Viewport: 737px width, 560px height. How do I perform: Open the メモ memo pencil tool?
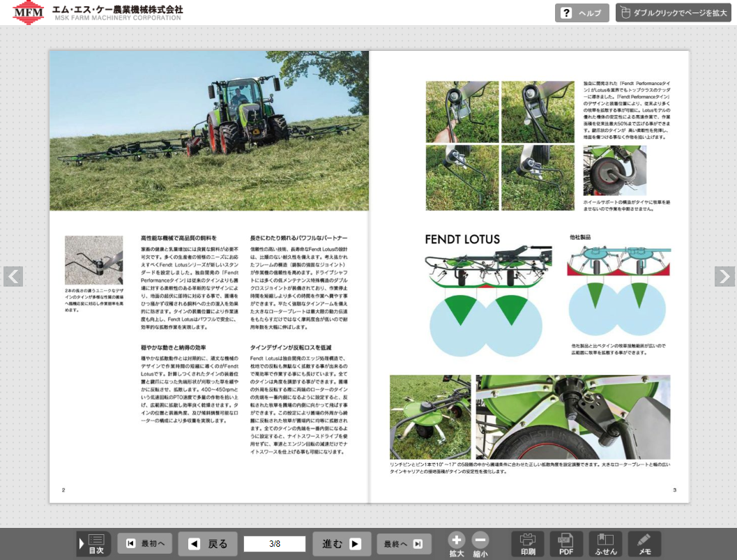[x=644, y=545]
